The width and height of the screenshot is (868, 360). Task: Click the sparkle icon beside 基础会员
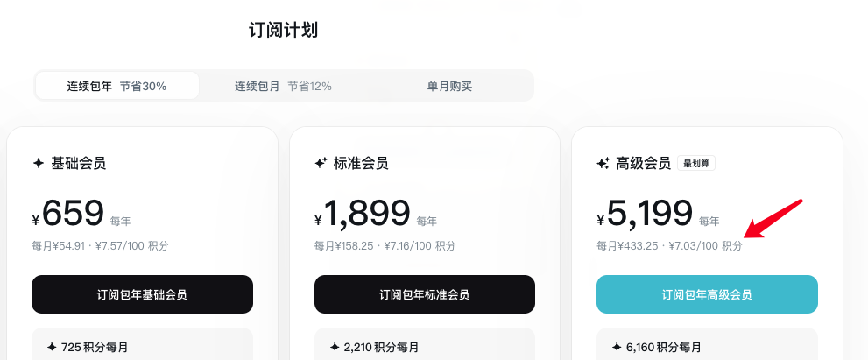coord(38,163)
